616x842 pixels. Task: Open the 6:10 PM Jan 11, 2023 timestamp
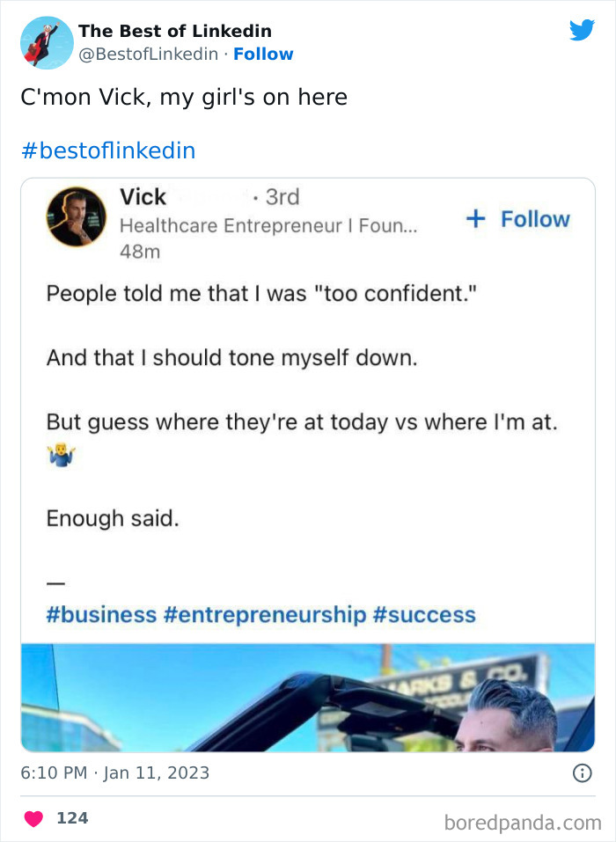tap(115, 772)
